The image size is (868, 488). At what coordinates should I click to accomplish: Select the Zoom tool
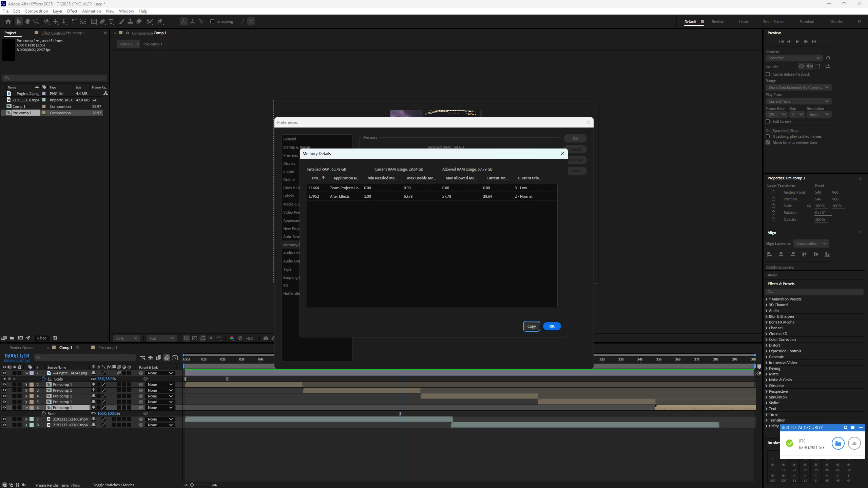(x=36, y=21)
